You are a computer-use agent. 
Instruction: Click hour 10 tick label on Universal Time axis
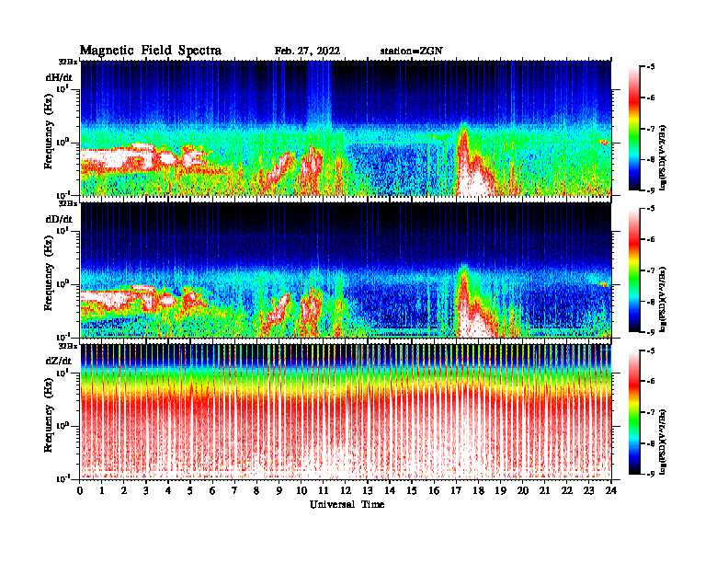301,491
